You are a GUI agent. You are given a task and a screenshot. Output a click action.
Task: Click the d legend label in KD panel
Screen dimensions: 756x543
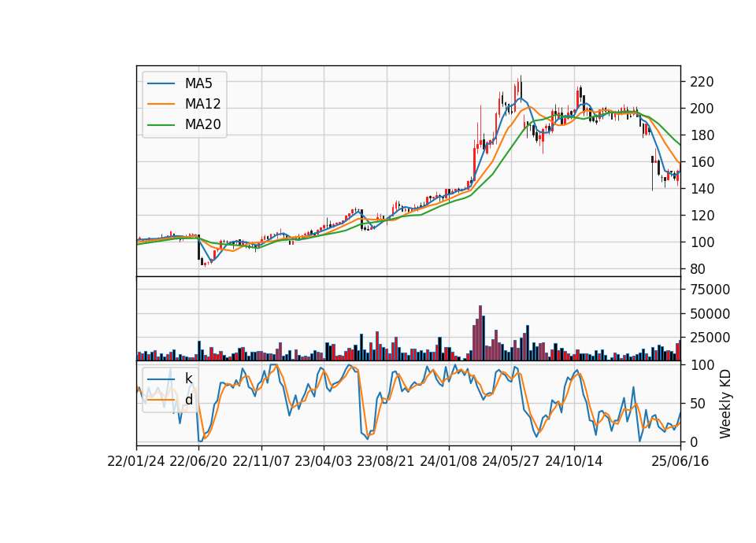click(x=189, y=400)
